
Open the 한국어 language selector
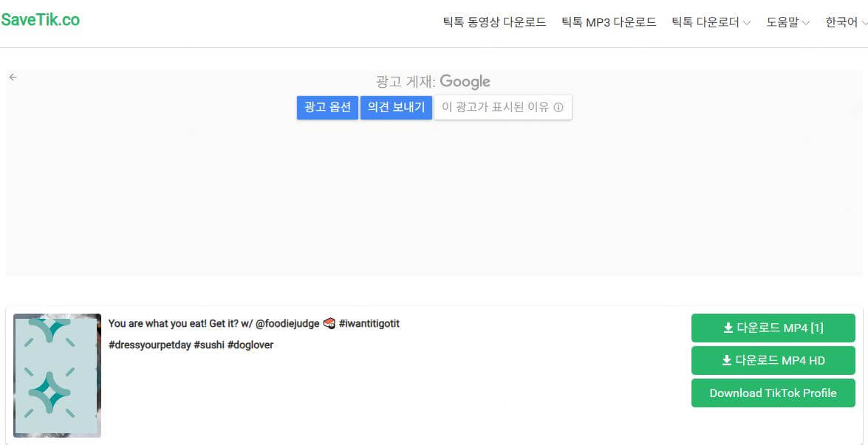(846, 23)
